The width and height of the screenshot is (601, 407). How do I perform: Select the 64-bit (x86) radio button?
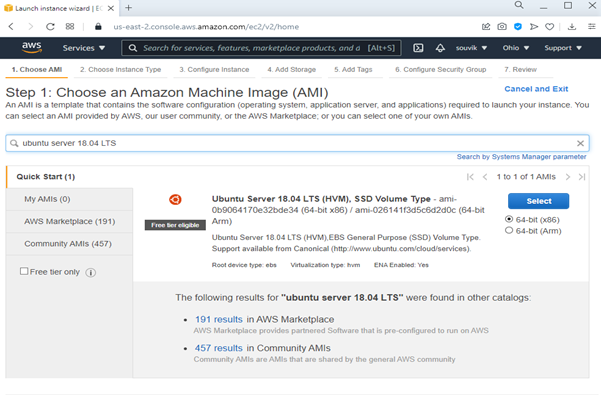(511, 218)
